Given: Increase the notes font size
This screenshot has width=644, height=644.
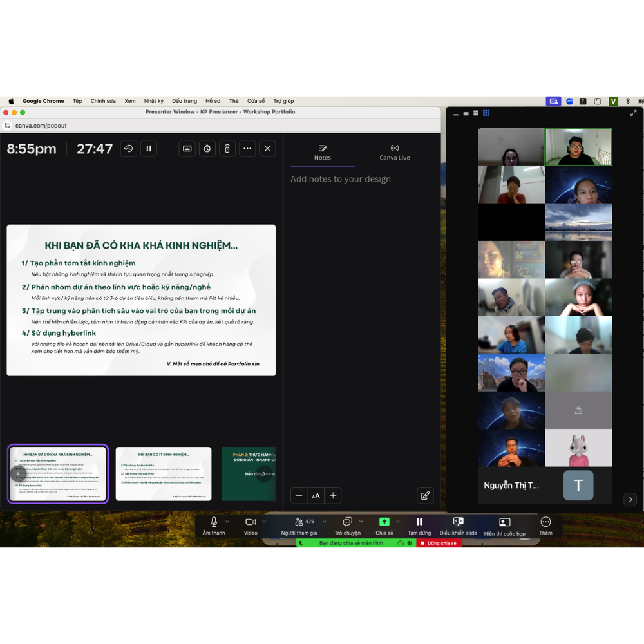Looking at the screenshot, I should (333, 495).
